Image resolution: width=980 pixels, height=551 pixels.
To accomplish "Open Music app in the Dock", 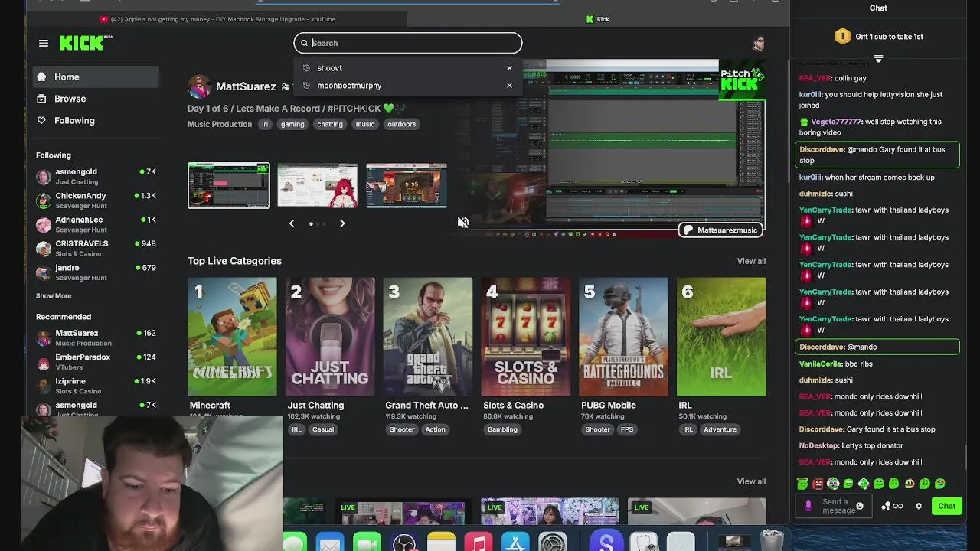I will click(478, 543).
